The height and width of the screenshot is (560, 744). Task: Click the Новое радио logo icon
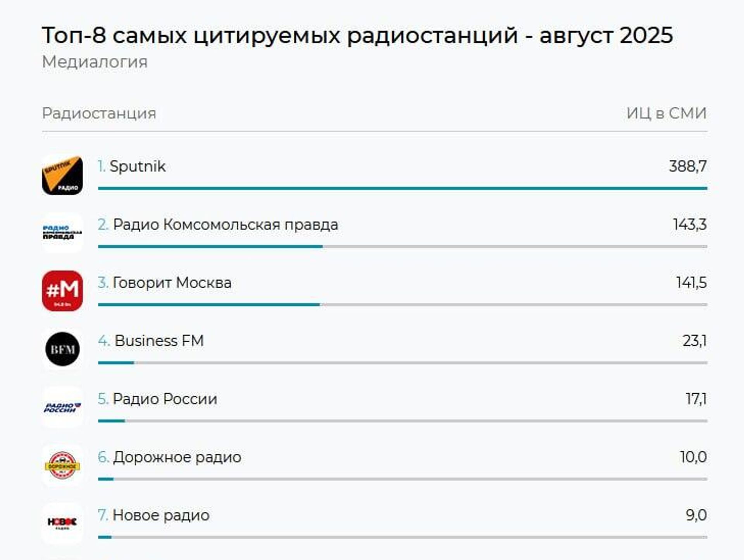(62, 523)
